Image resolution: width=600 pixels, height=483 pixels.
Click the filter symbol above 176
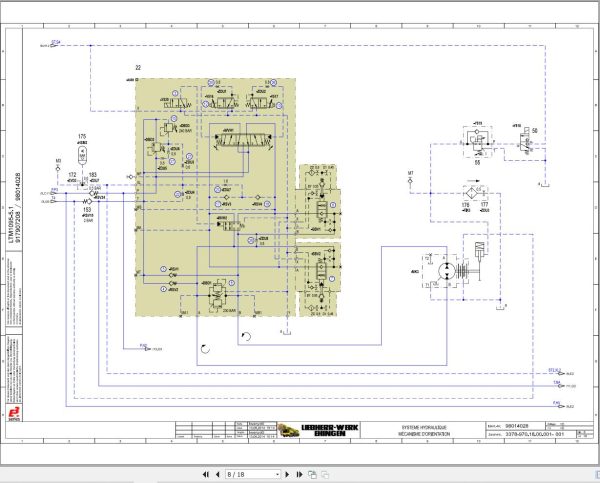coord(470,193)
